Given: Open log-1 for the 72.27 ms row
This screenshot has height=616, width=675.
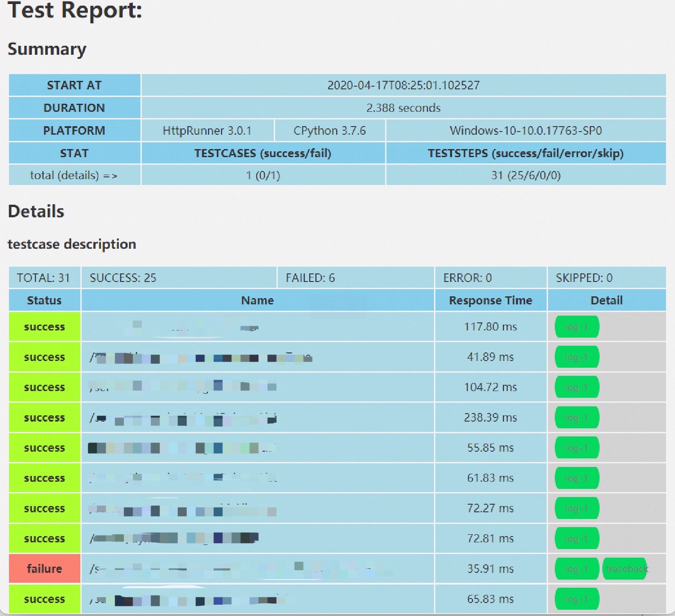Looking at the screenshot, I should 577,508.
